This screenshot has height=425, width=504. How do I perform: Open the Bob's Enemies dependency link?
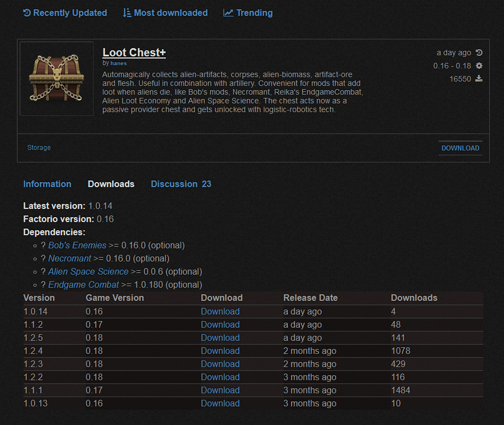pos(77,246)
